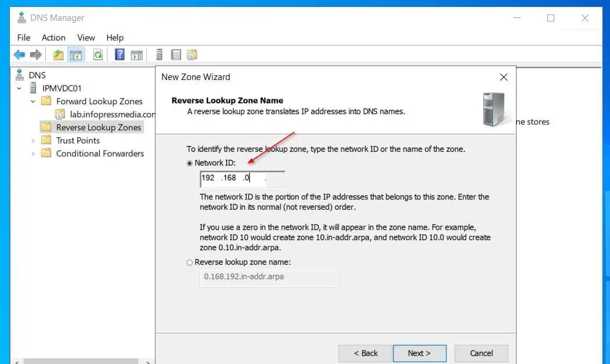Open the View menu
The width and height of the screenshot is (610, 364).
pos(86,38)
